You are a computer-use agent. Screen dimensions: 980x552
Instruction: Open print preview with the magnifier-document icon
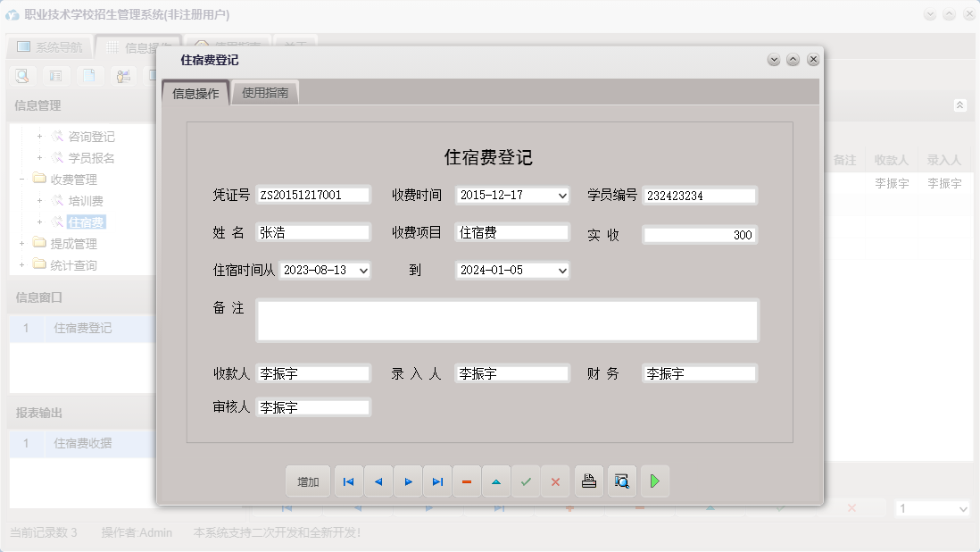click(621, 481)
